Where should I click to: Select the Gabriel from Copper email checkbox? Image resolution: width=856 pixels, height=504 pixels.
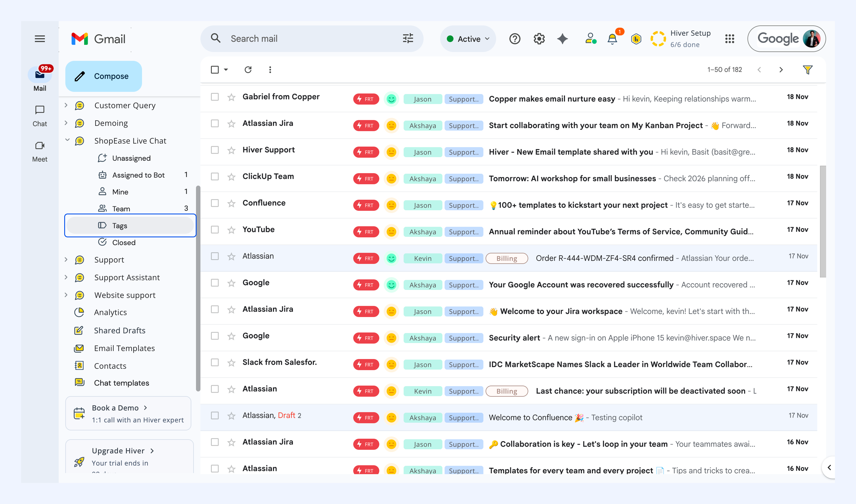[215, 97]
